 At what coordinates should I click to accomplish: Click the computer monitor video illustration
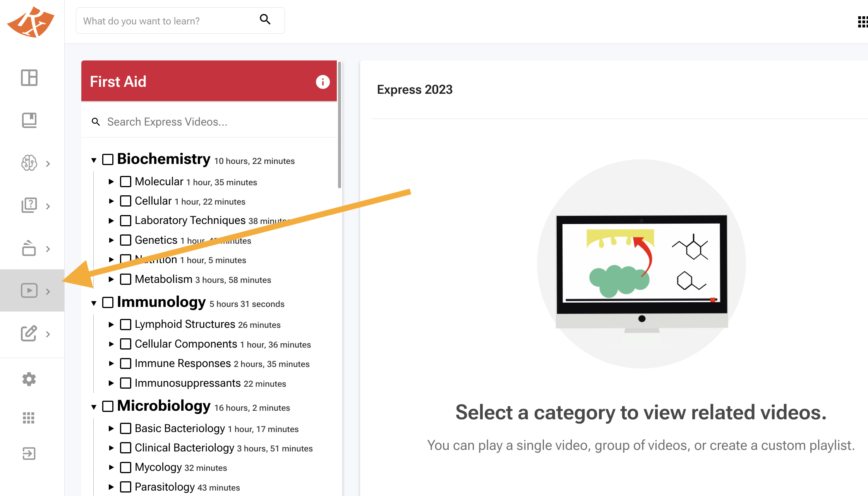click(x=642, y=274)
